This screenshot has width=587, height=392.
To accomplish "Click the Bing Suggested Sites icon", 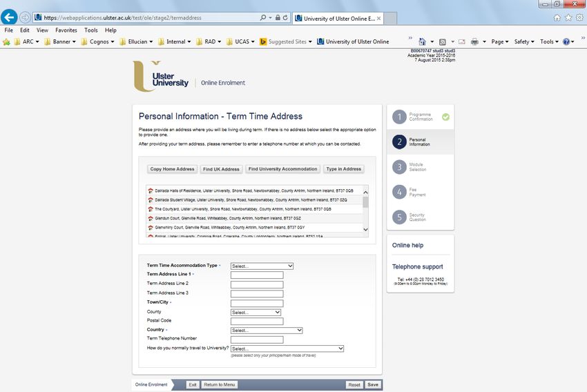I will pos(263,41).
